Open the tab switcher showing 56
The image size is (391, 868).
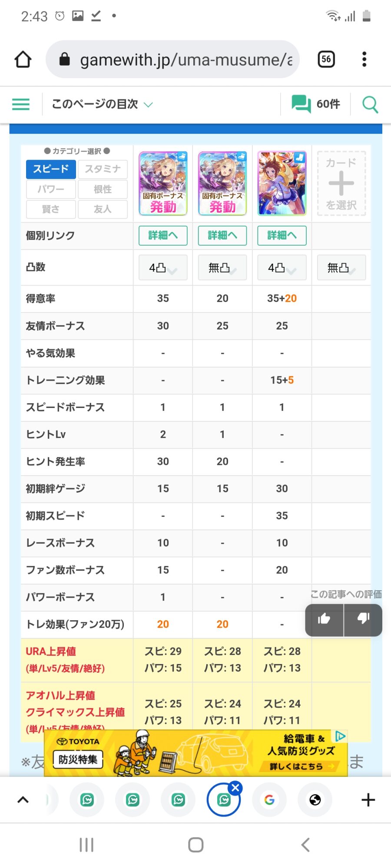(x=326, y=59)
